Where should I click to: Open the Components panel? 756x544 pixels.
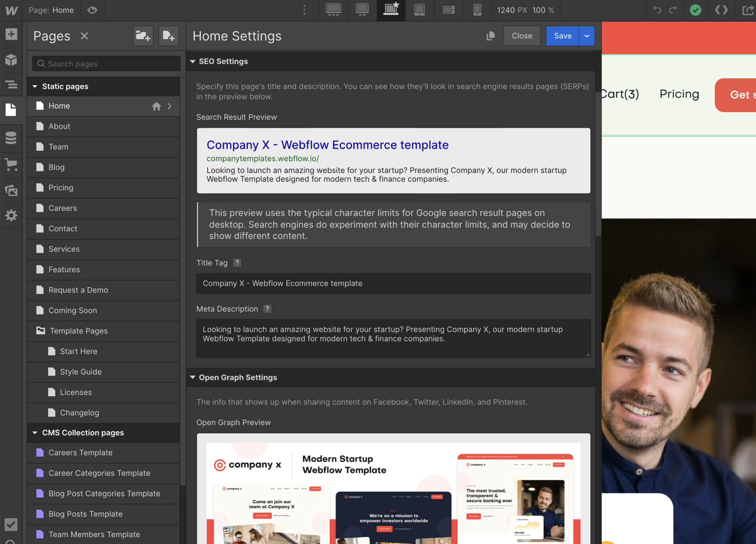(11, 60)
